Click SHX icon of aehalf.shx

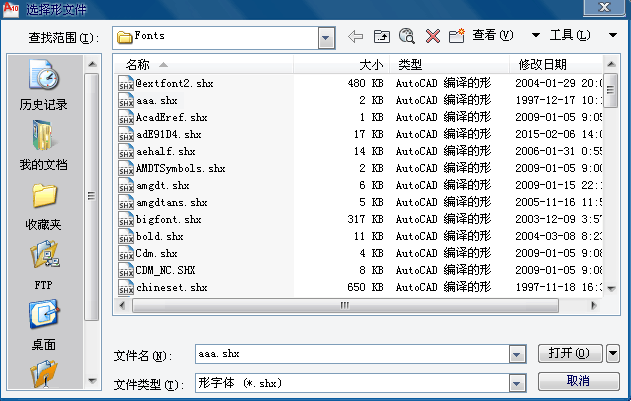coord(126,151)
